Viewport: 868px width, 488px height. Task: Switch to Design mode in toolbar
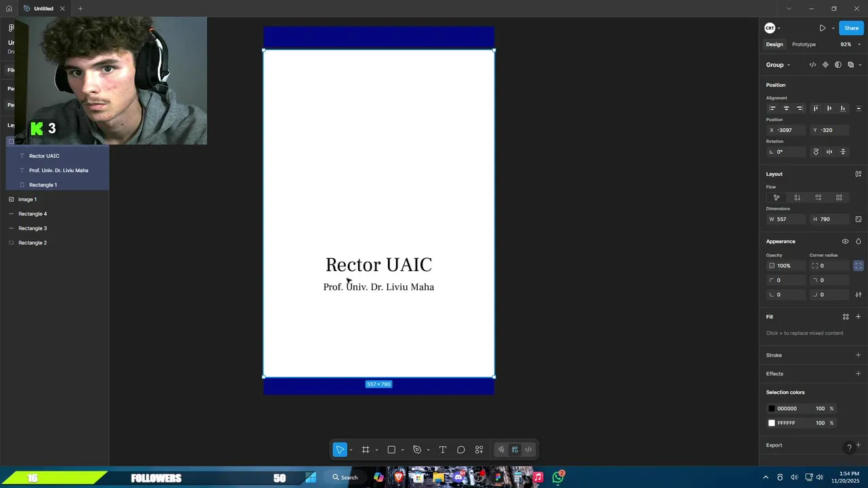(x=515, y=449)
